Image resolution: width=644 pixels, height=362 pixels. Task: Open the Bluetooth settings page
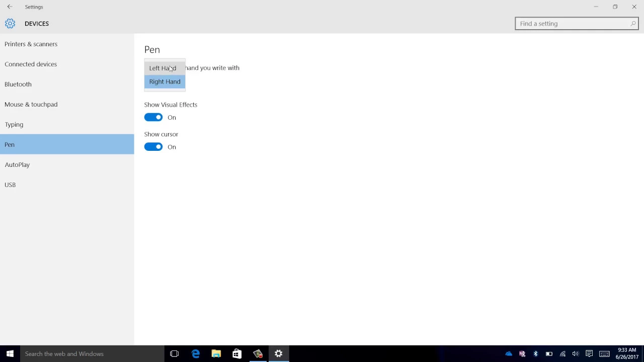click(x=67, y=84)
